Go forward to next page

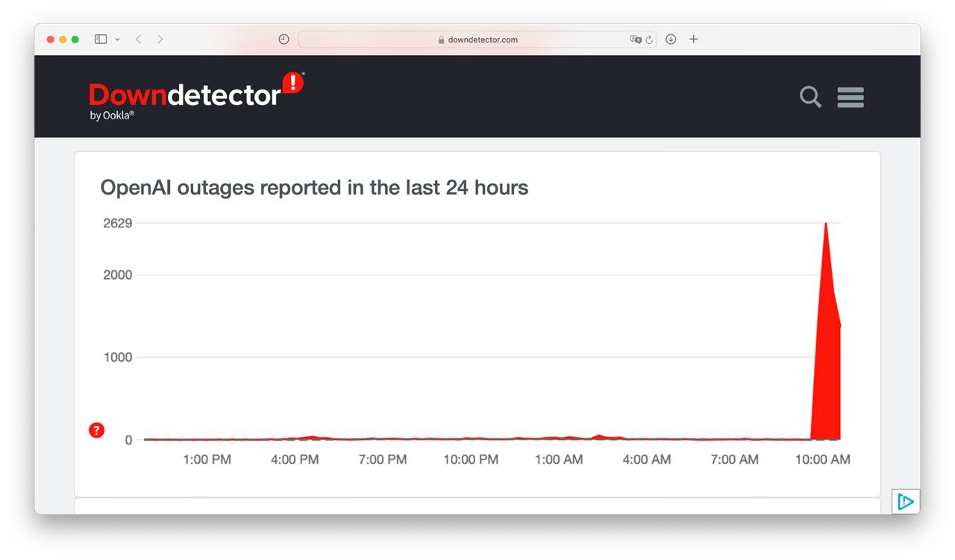click(160, 40)
